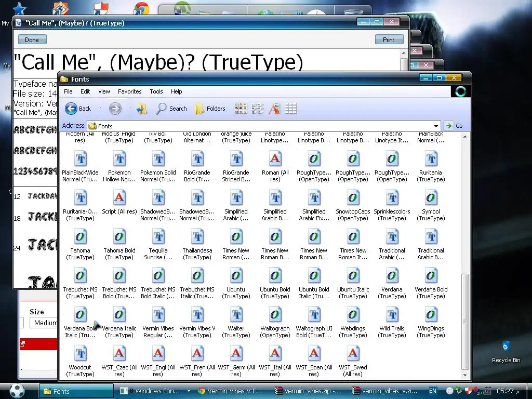
Task: Select the Thailandesa font icon
Action: coord(197,237)
